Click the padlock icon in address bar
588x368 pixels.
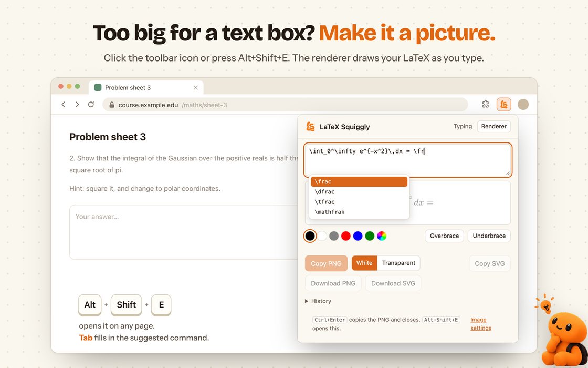[112, 105]
